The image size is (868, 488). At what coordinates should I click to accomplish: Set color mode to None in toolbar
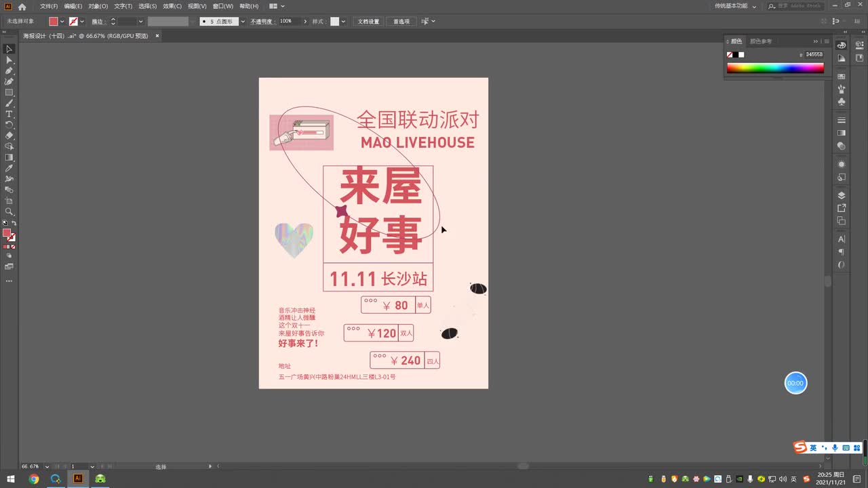(x=13, y=247)
